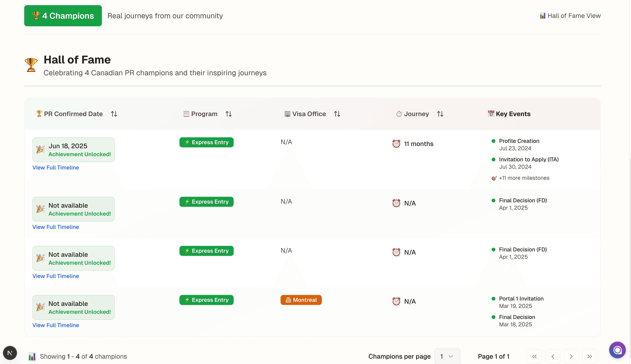
Task: Select the 4 Champions badge
Action: tap(63, 16)
